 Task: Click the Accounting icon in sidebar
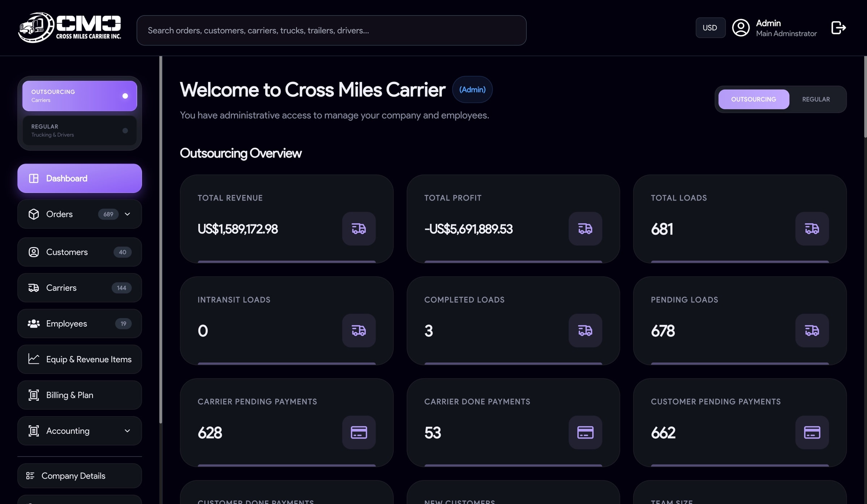tap(34, 431)
